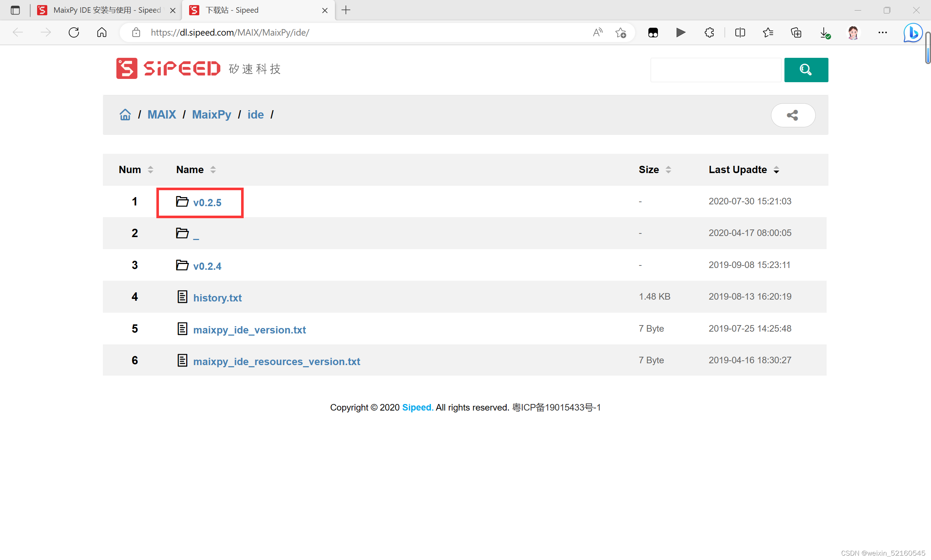Open the v0.2.5 folder link
This screenshot has width=931, height=560.
pos(207,203)
